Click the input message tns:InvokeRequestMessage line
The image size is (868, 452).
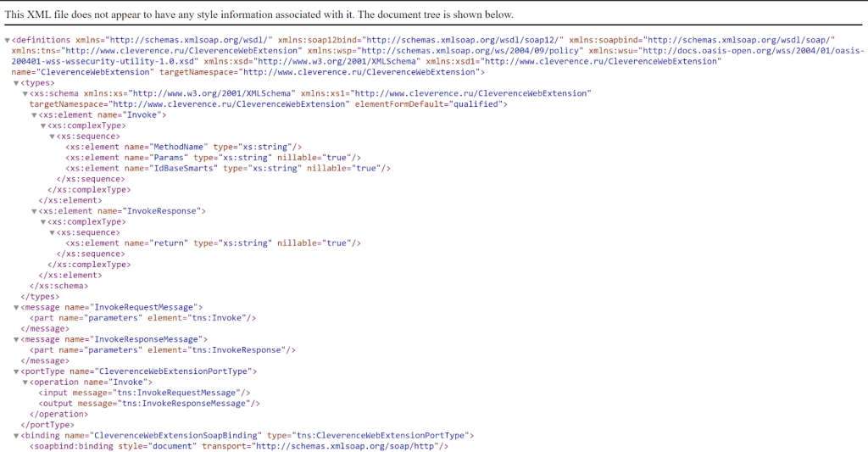[144, 393]
